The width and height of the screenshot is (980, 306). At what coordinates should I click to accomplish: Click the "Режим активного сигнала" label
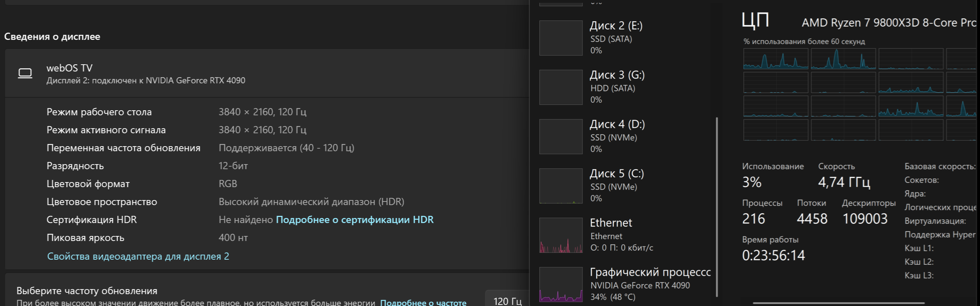(106, 130)
